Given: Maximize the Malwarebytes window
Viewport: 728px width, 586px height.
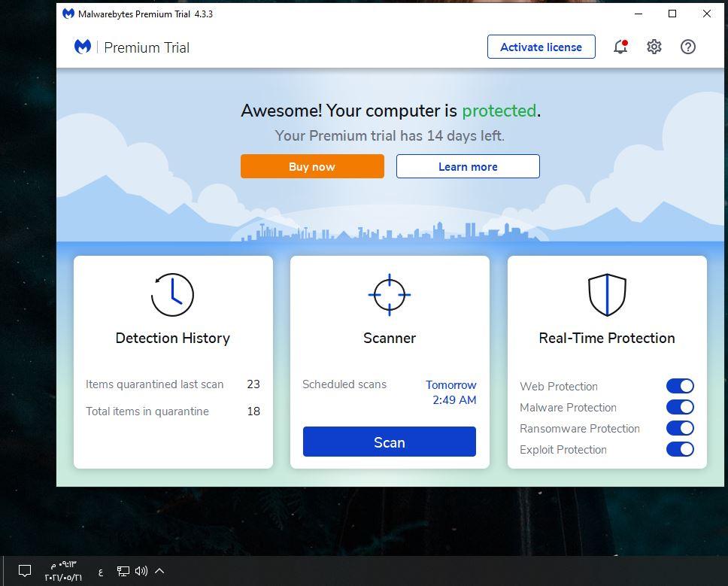Looking at the screenshot, I should pyautogui.click(x=672, y=14).
